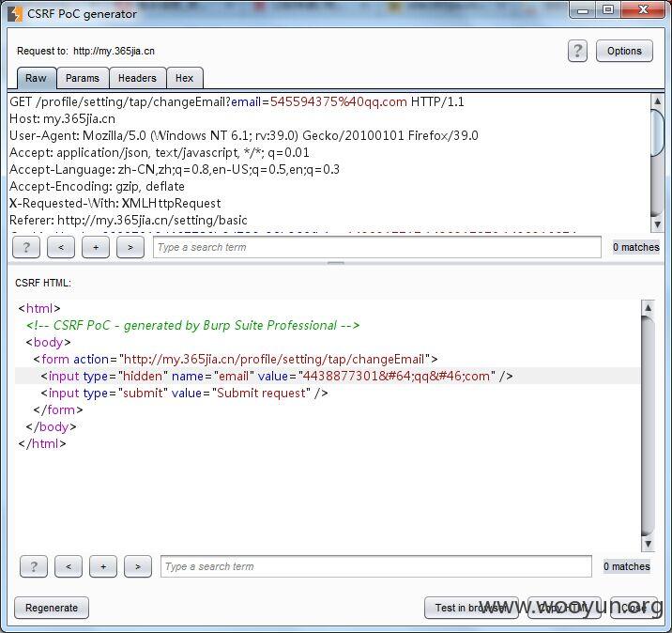Click the Accept-Encoding: gzip, deflate line
Image resolution: width=672 pixels, height=633 pixels.
(97, 187)
